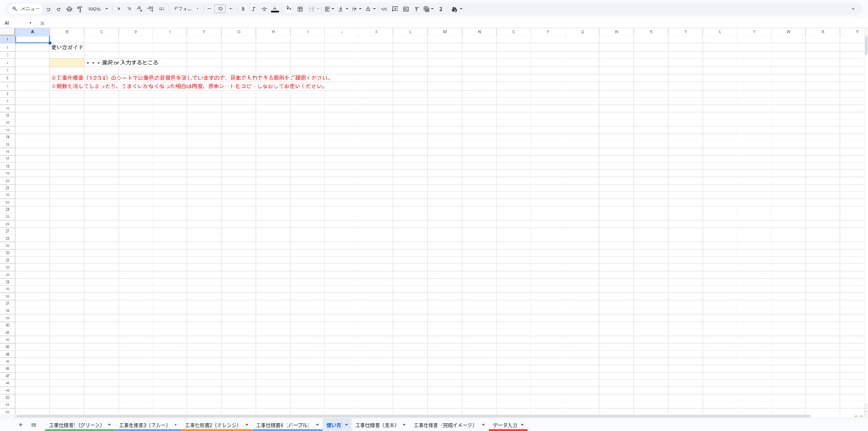Collapse the toolbar with the chevron at right
This screenshot has width=868, height=431.
[x=853, y=9]
